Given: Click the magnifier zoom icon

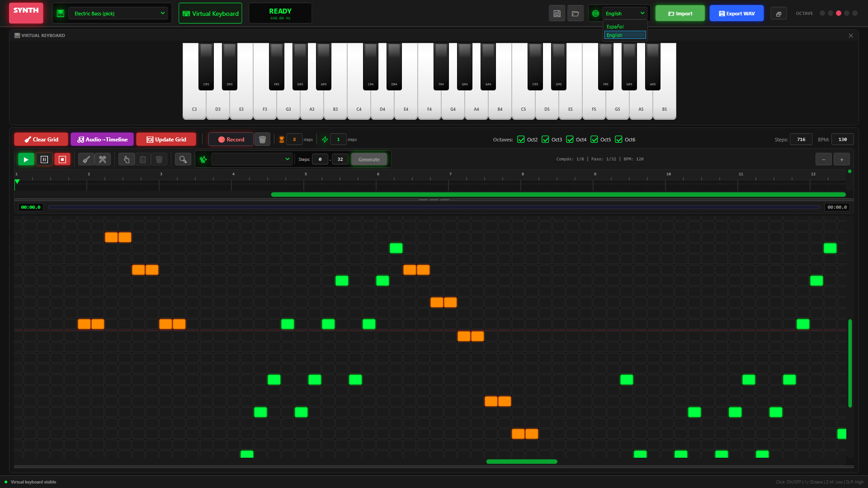Looking at the screenshot, I should click(183, 159).
